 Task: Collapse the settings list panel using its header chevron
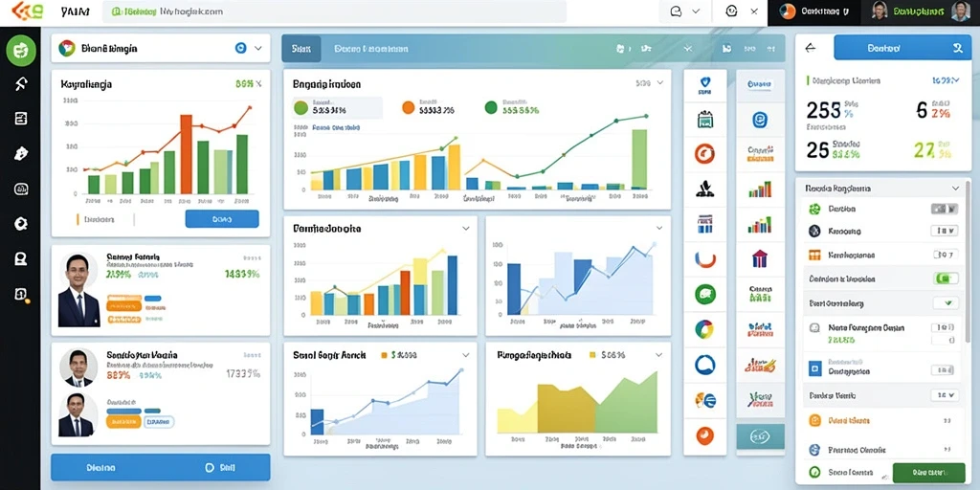pyautogui.click(x=955, y=189)
